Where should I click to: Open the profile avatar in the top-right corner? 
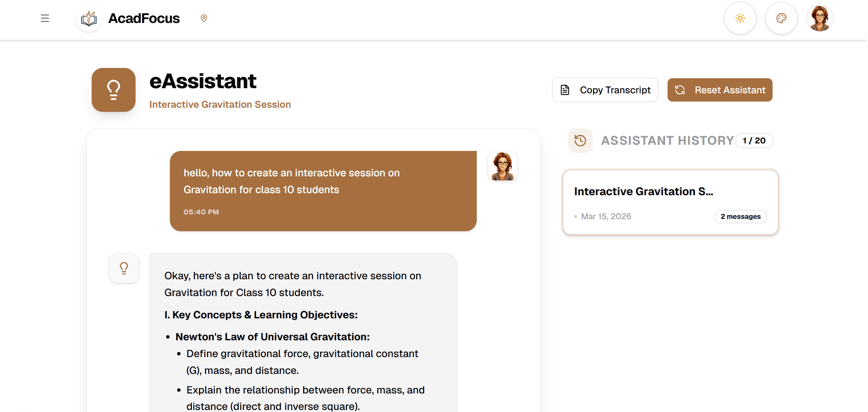click(x=820, y=18)
